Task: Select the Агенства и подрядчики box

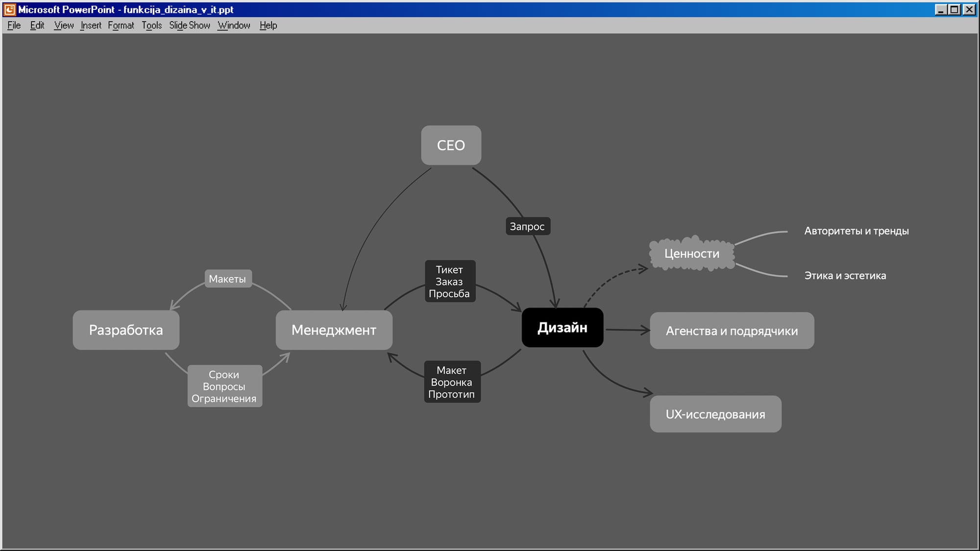Action: click(732, 331)
